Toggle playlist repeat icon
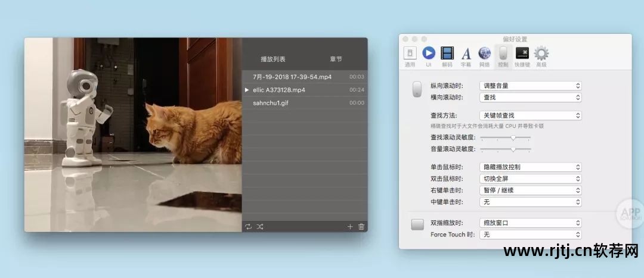This screenshot has width=644, height=278. [248, 226]
